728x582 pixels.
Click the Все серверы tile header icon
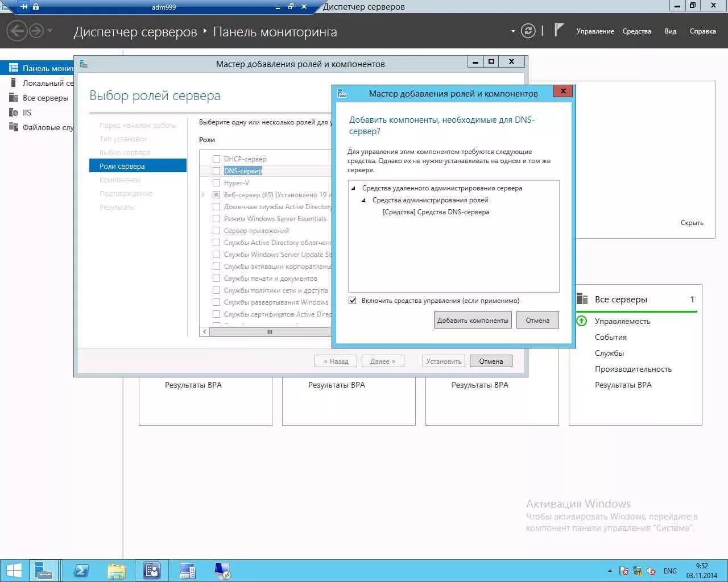pos(582,299)
